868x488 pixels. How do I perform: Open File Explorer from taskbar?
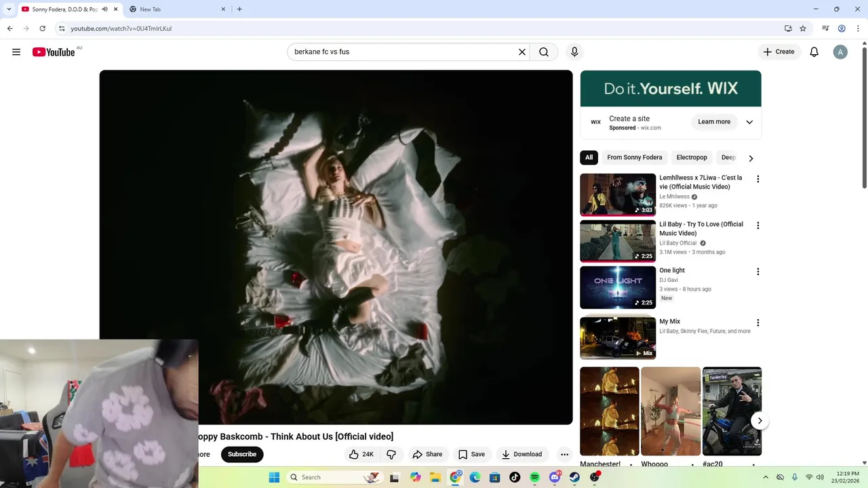tap(435, 477)
